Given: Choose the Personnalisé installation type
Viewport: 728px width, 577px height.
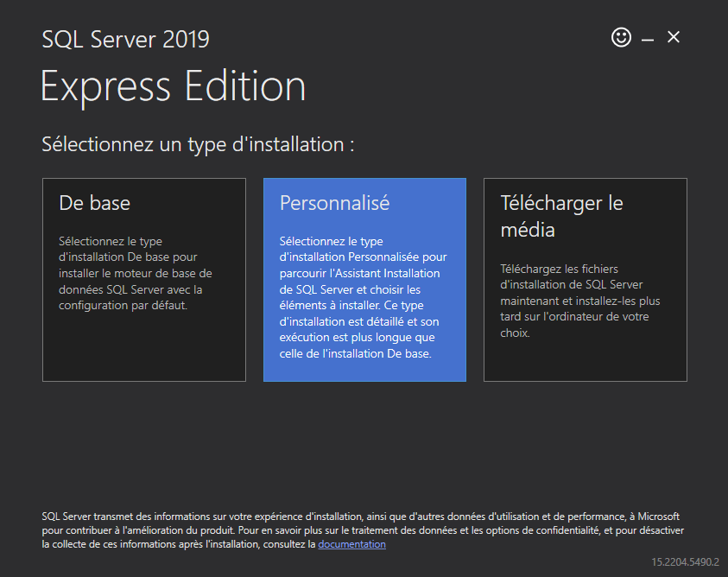Looking at the screenshot, I should pos(364,279).
